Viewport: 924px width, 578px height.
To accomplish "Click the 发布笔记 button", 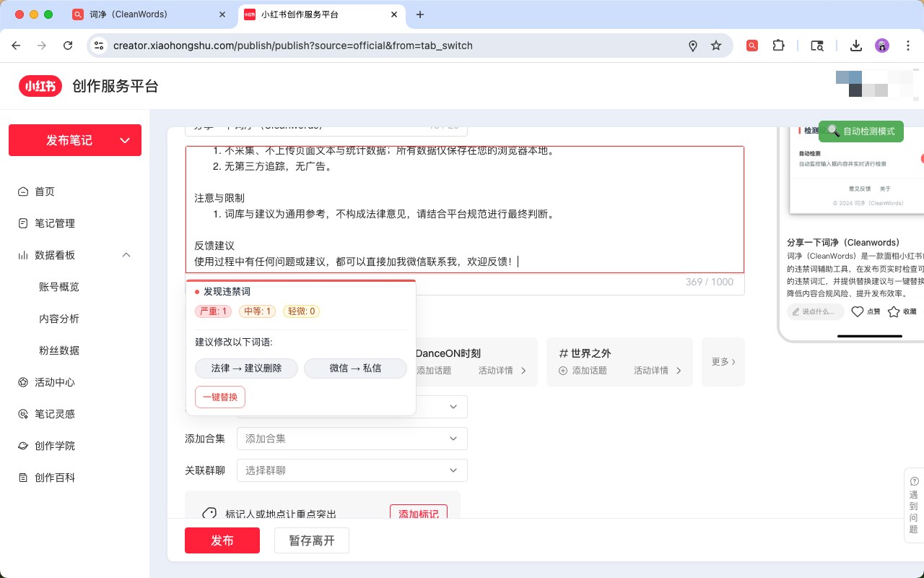I will [75, 140].
